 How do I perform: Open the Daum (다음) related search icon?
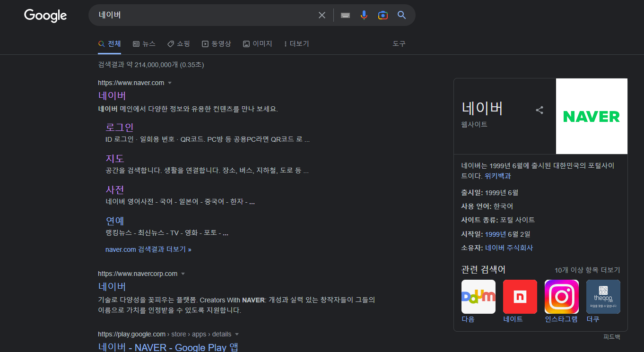[x=479, y=297]
